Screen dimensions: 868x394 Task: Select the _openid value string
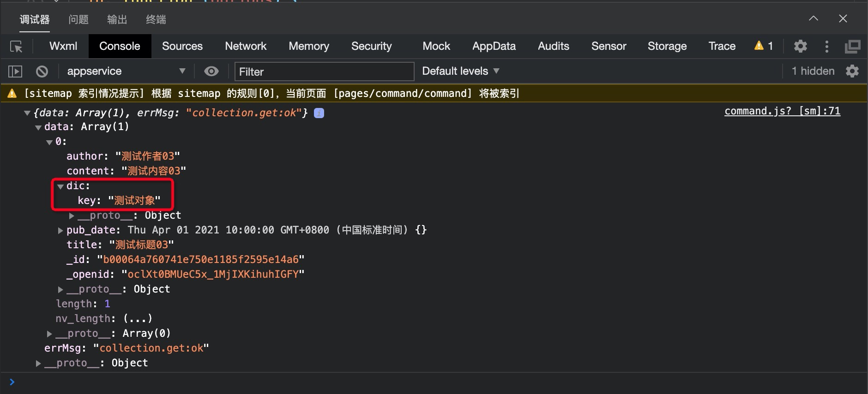coord(213,275)
